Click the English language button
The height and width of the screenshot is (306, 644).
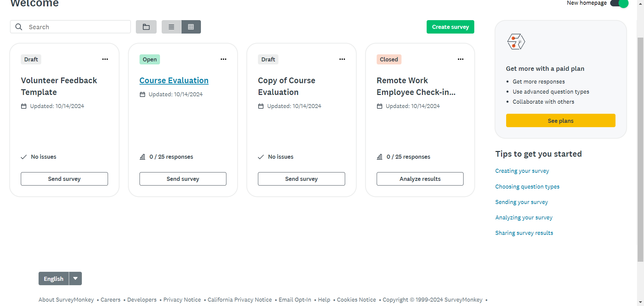point(54,278)
